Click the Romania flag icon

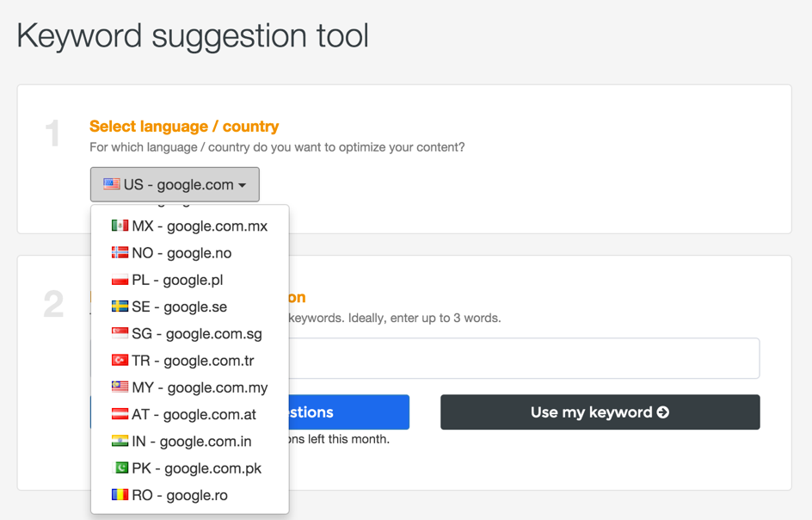[120, 495]
